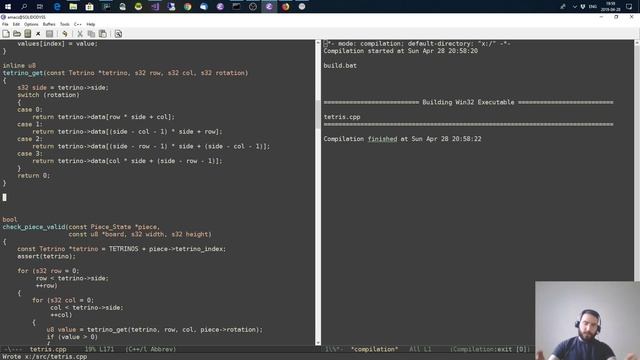Click 's32 side = tetrino->side;' line
This screenshot has width=640, height=360.
(63, 88)
